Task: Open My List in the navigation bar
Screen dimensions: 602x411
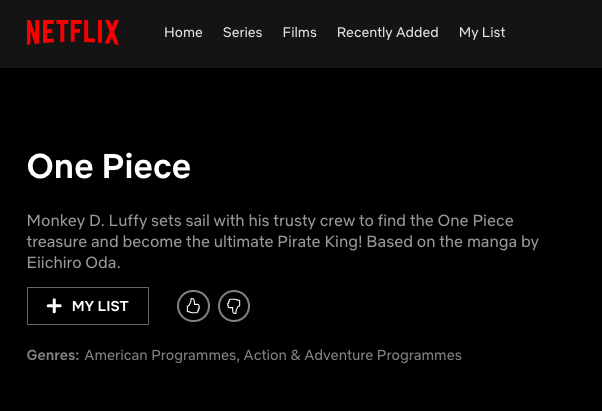Action: coord(482,33)
